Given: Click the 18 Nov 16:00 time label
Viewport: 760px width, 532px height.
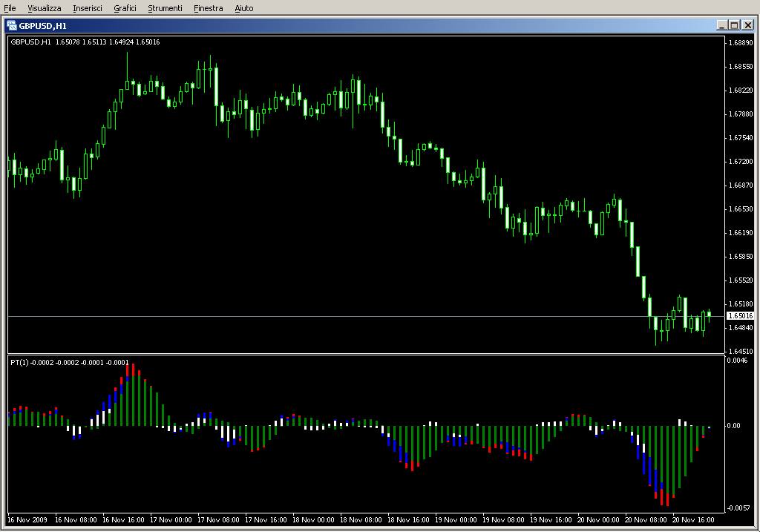Looking at the screenshot, I should pyautogui.click(x=409, y=520).
